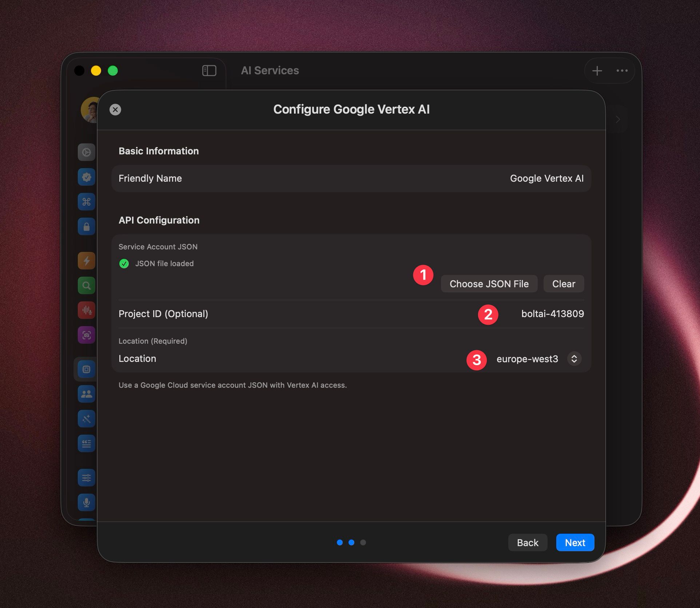Open the checkmark badge sidebar item
The image size is (700, 608).
87,177
